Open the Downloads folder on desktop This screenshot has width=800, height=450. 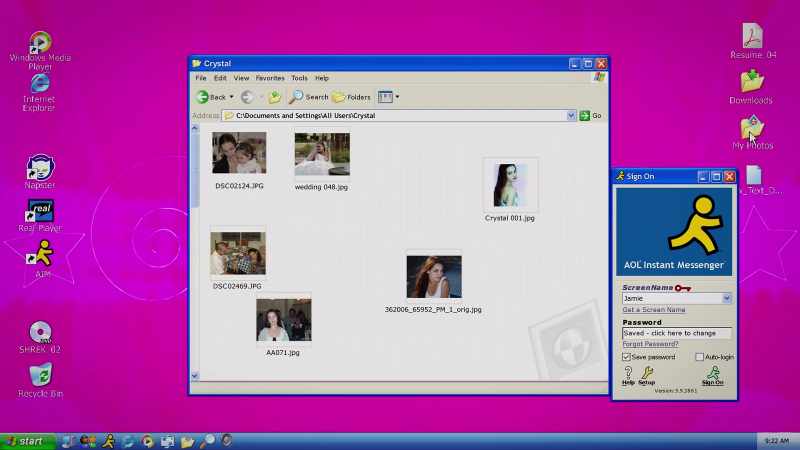coord(752,82)
